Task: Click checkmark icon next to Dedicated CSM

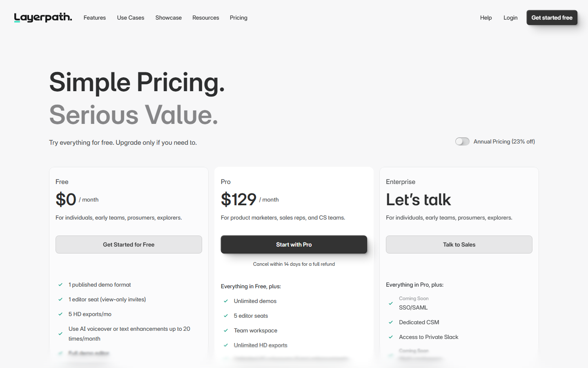Action: (391, 322)
